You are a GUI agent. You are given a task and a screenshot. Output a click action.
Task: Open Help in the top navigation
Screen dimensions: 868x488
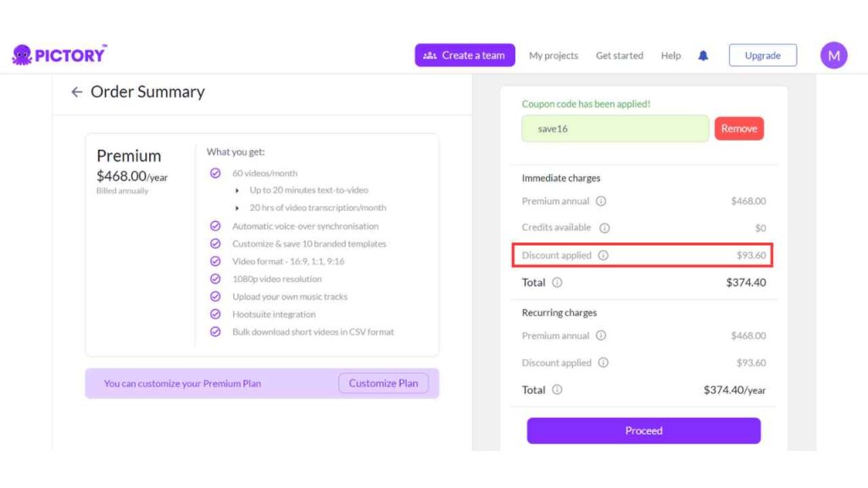coord(670,55)
